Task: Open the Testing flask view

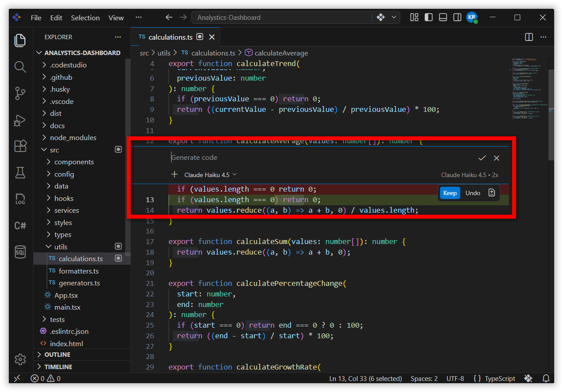Action: (x=20, y=172)
